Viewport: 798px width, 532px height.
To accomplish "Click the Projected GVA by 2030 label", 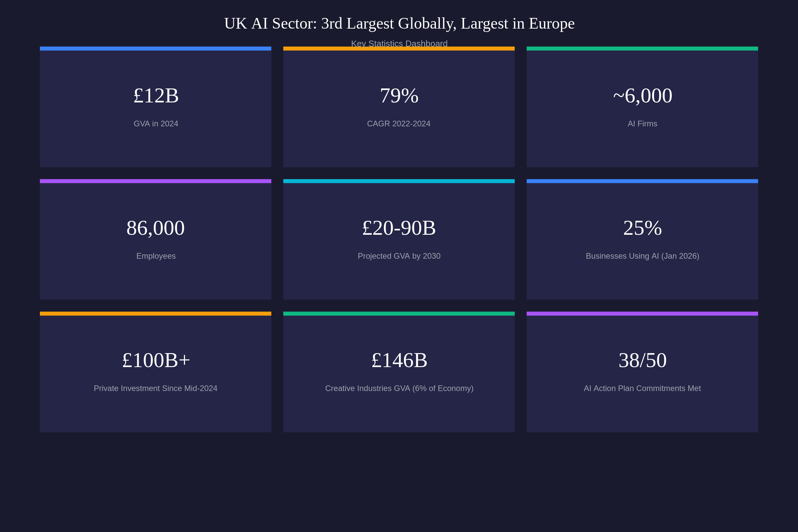I will coord(399,256).
